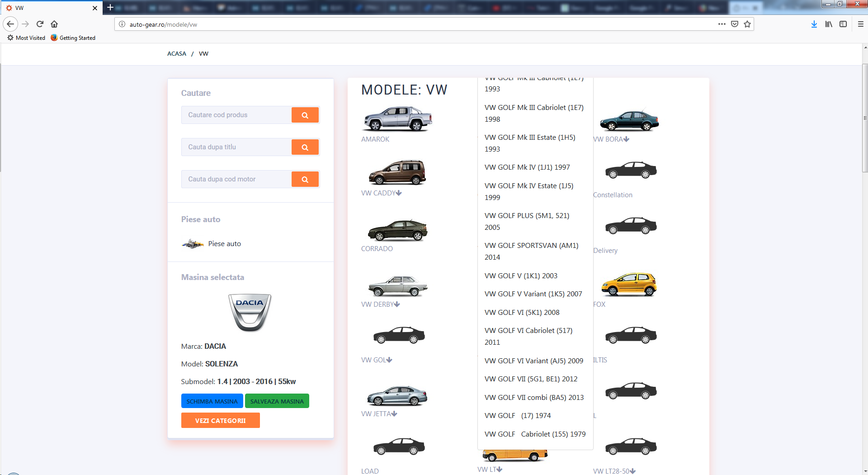Click the Dacia logo image
The width and height of the screenshot is (868, 475).
click(x=250, y=312)
